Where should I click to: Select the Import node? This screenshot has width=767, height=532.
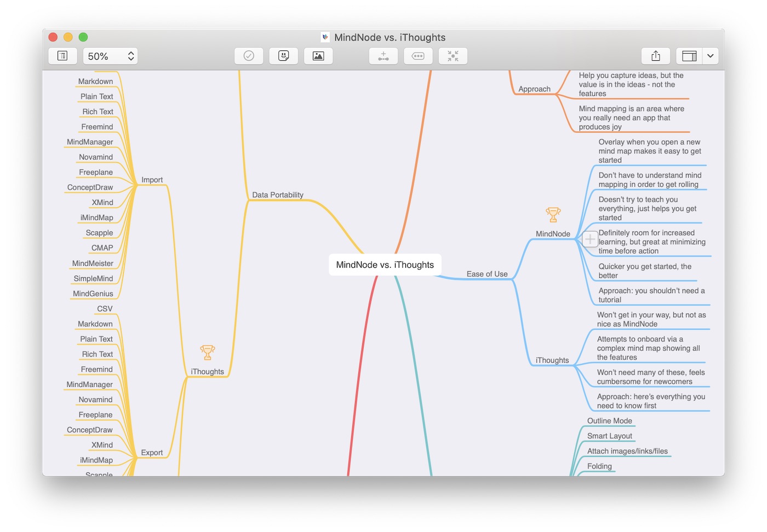coord(152,180)
